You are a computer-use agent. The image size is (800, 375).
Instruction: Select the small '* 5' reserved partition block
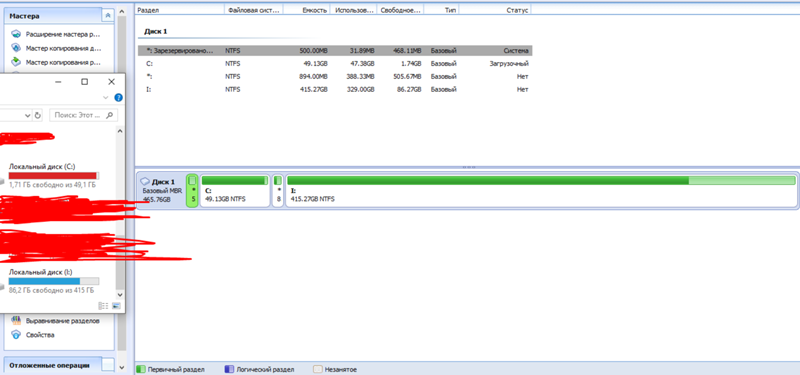[192, 190]
